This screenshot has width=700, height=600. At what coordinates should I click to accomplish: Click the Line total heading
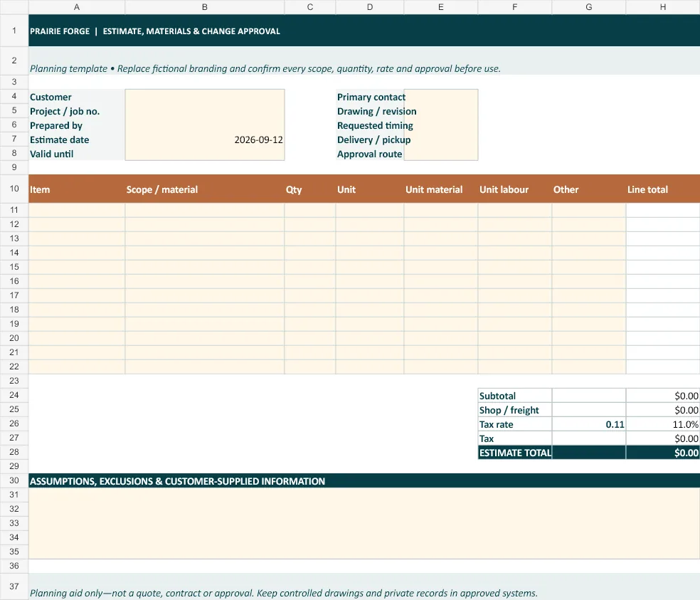663,189
